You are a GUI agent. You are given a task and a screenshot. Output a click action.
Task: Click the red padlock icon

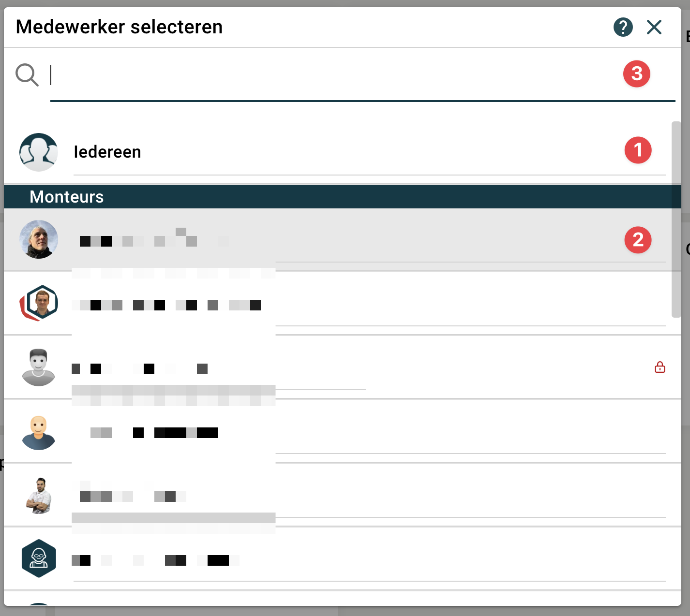(x=660, y=367)
